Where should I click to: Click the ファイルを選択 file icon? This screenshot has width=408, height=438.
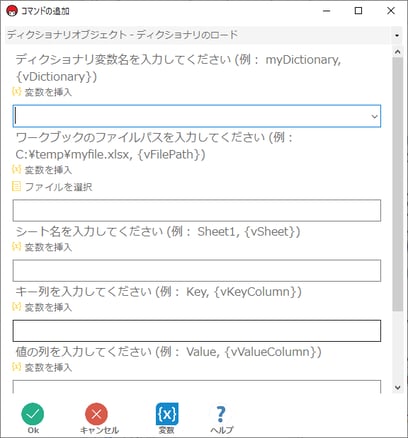[x=16, y=186]
